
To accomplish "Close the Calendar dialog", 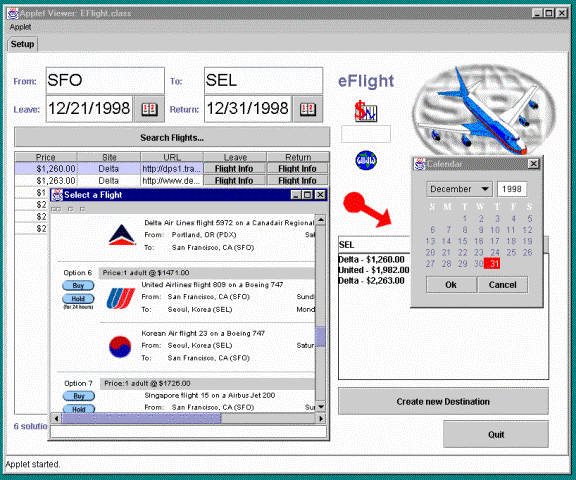I will (x=533, y=164).
